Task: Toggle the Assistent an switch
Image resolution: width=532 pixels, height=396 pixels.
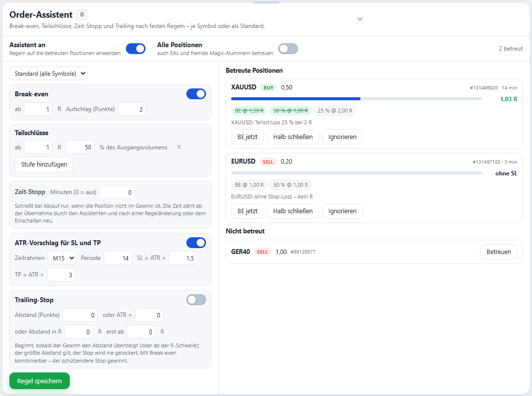Action: [x=136, y=49]
